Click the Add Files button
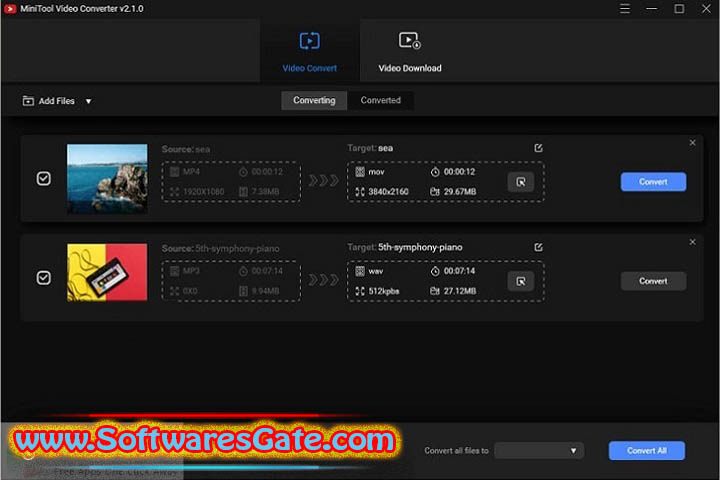This screenshot has height=480, width=720. click(49, 101)
